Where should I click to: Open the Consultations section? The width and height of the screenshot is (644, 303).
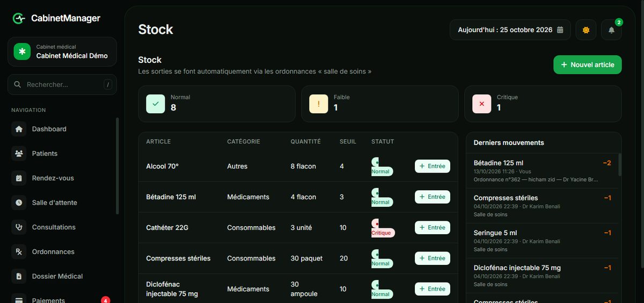click(x=62, y=227)
